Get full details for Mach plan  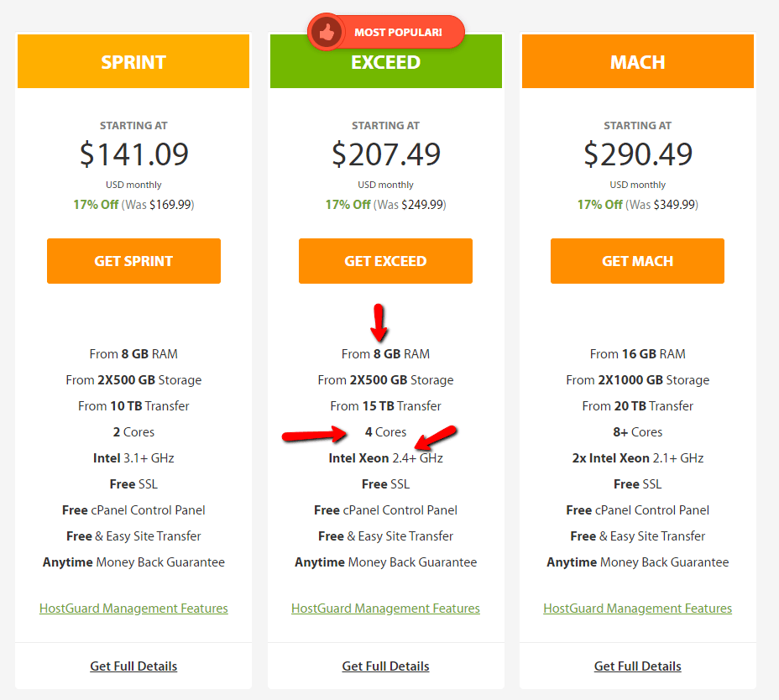coord(637,666)
